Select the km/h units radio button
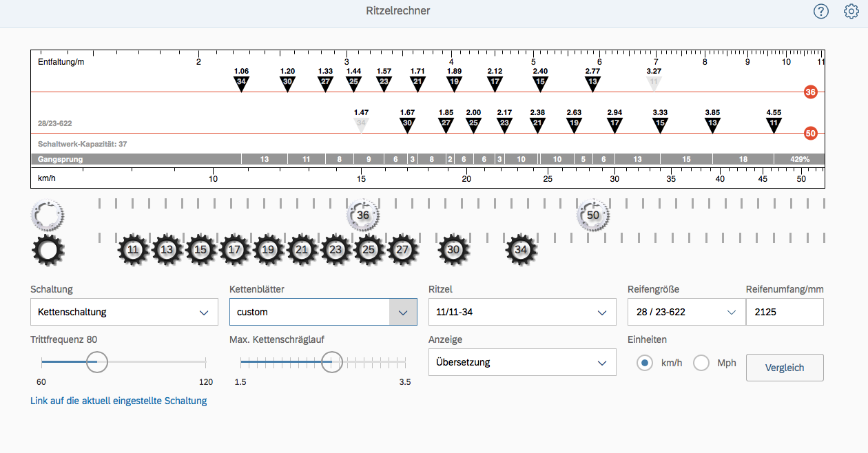The width and height of the screenshot is (868, 453). click(x=645, y=363)
